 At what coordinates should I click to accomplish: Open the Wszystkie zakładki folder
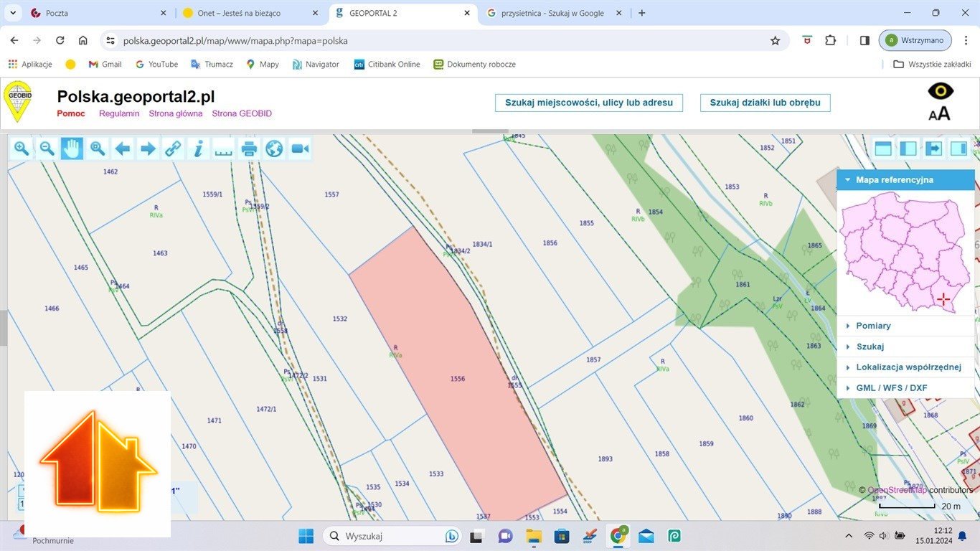click(x=932, y=64)
